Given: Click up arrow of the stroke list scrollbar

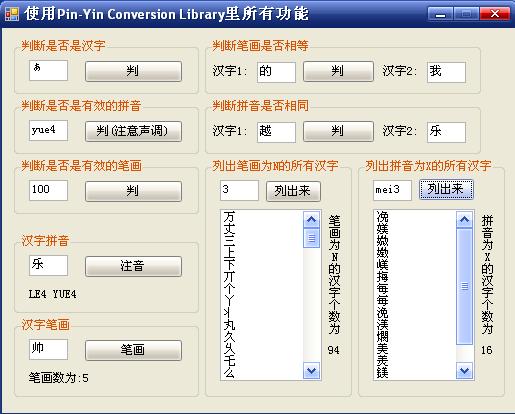Looking at the screenshot, I should pos(311,219).
